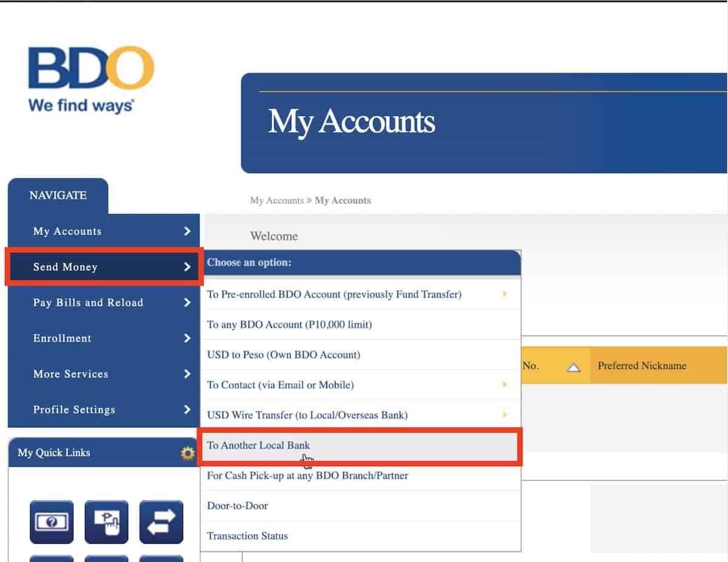This screenshot has height=562, width=728.
Task: Expand USD Wire Transfer submenu arrow
Action: pos(505,415)
